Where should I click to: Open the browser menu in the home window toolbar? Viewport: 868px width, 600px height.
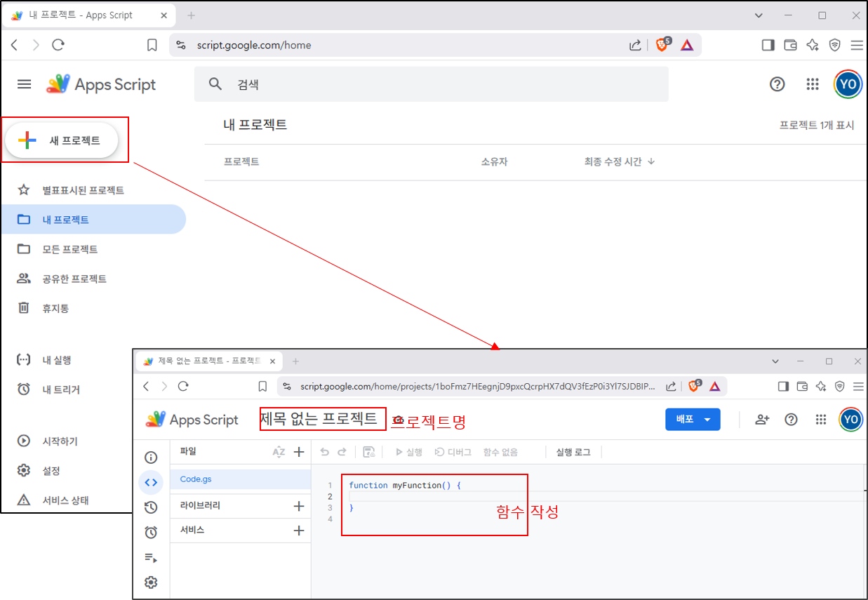(857, 45)
